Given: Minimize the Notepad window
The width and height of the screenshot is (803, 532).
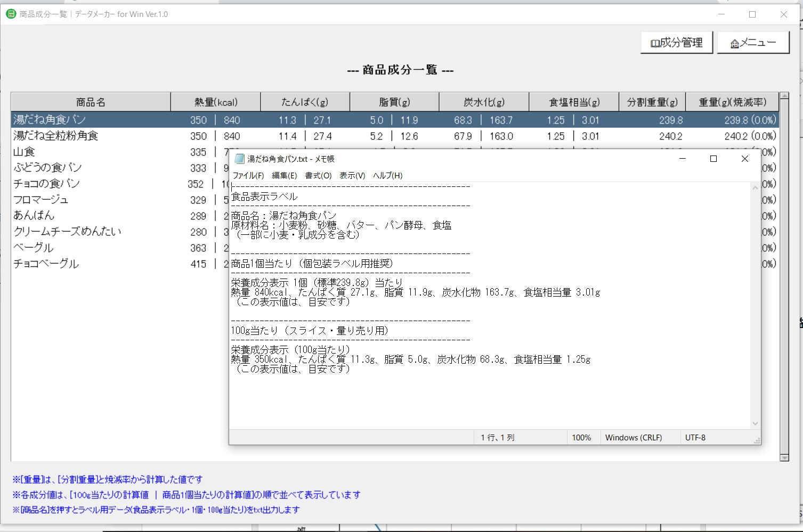Looking at the screenshot, I should point(683,159).
